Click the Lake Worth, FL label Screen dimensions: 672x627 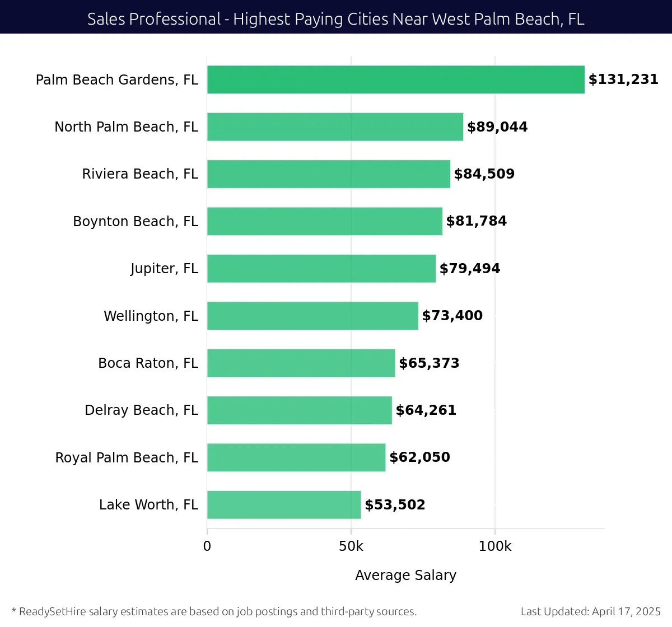tap(149, 505)
